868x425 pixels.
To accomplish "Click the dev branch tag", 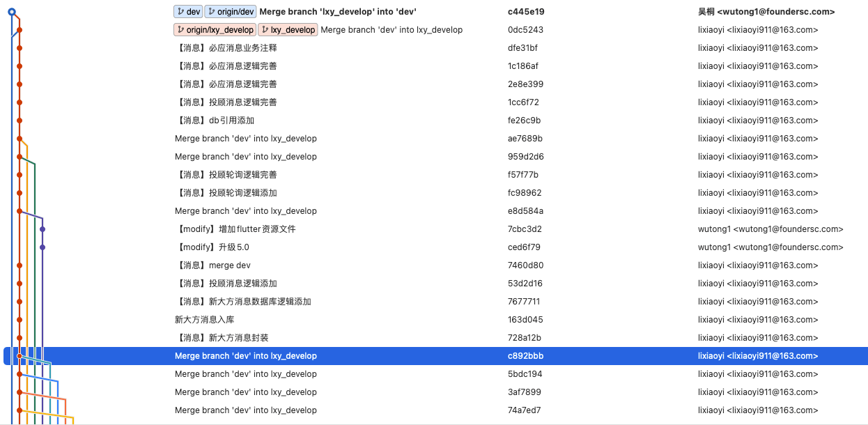I will 188,12.
